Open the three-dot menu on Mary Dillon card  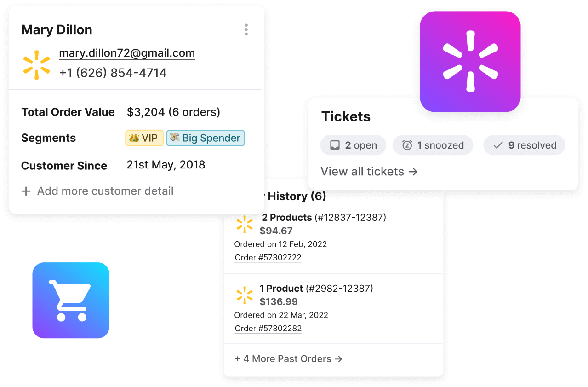[x=246, y=30]
